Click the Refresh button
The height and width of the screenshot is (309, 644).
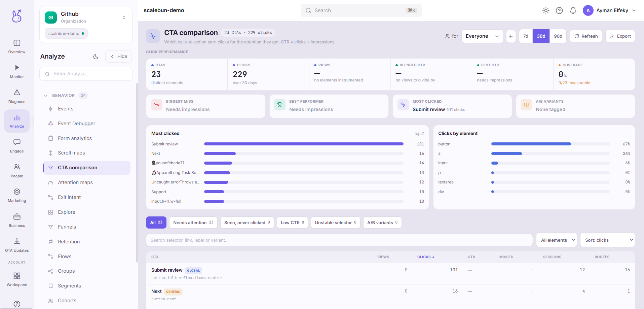586,36
